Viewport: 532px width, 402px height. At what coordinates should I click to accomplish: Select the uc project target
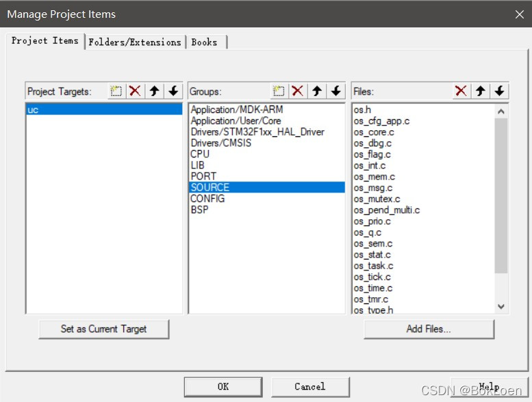[104, 110]
